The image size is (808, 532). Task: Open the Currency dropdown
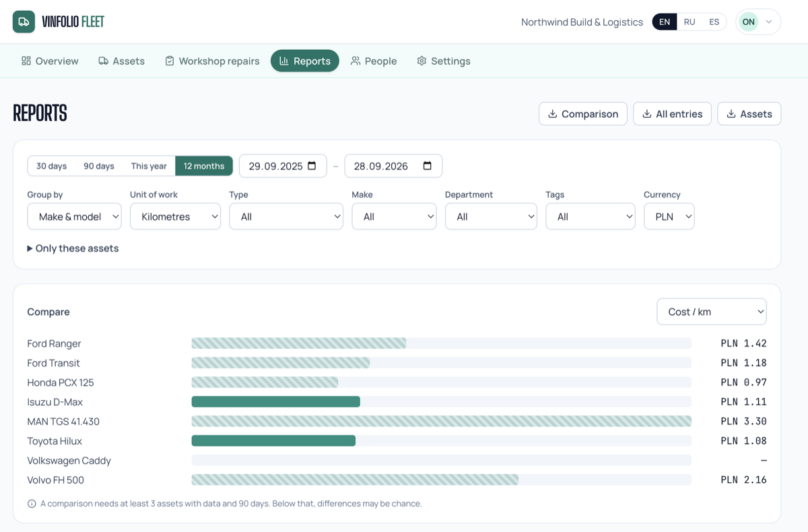tap(669, 217)
